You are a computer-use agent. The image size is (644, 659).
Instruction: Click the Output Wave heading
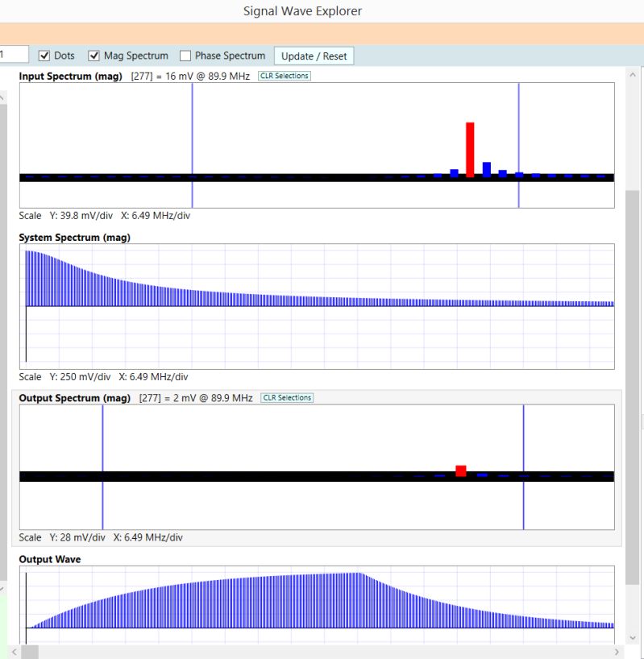tap(50, 559)
